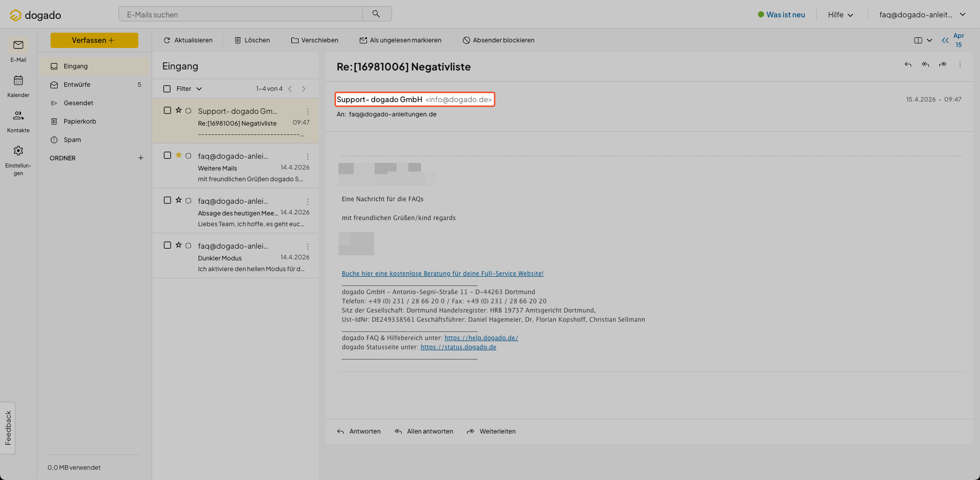Open https://status.dogado.de link
Viewport: 980px width, 480px height.
pos(458,347)
